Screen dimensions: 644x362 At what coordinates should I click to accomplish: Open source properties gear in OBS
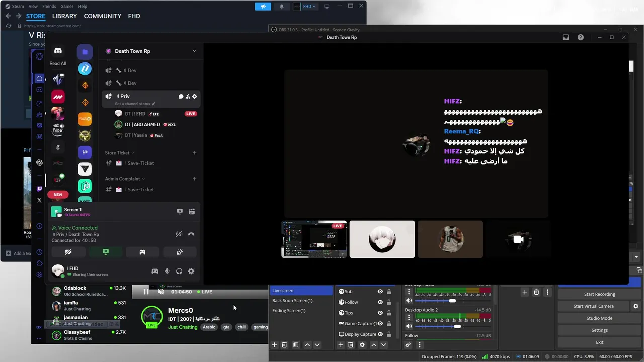point(362,345)
